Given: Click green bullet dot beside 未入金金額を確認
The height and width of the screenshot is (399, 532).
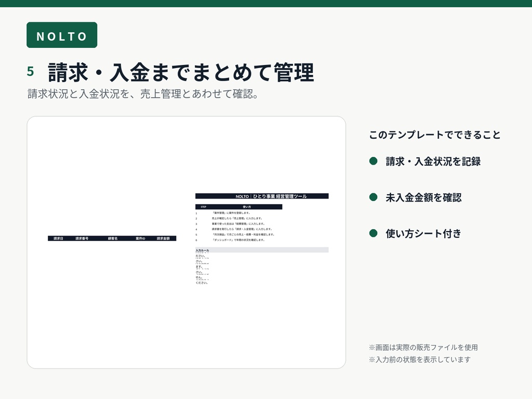Looking at the screenshot, I should click(x=373, y=197).
